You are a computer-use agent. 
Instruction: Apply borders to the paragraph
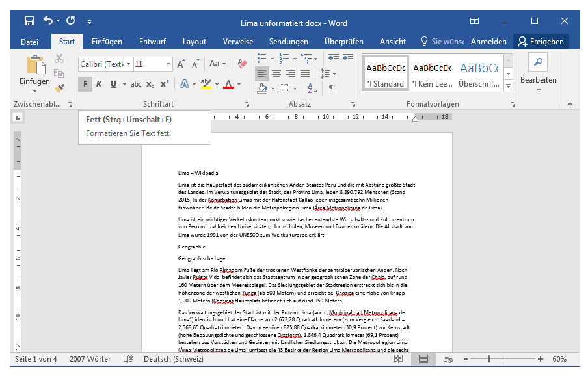click(284, 88)
